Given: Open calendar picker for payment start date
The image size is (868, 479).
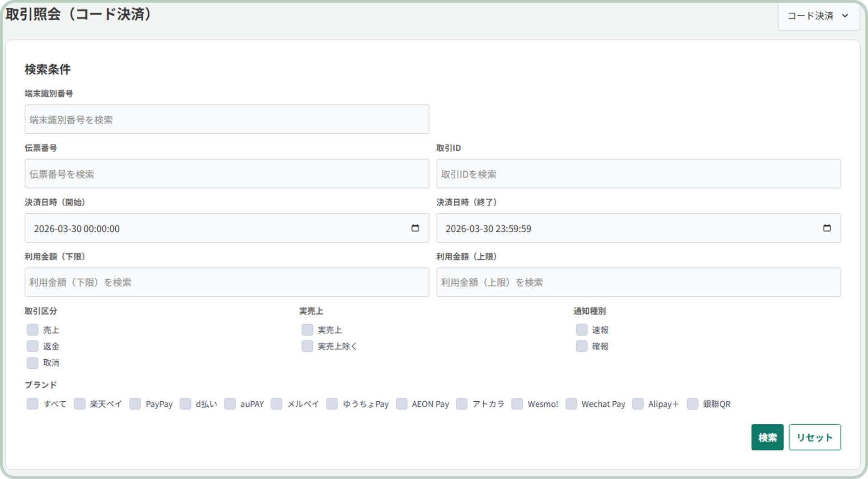Looking at the screenshot, I should click(x=415, y=228).
